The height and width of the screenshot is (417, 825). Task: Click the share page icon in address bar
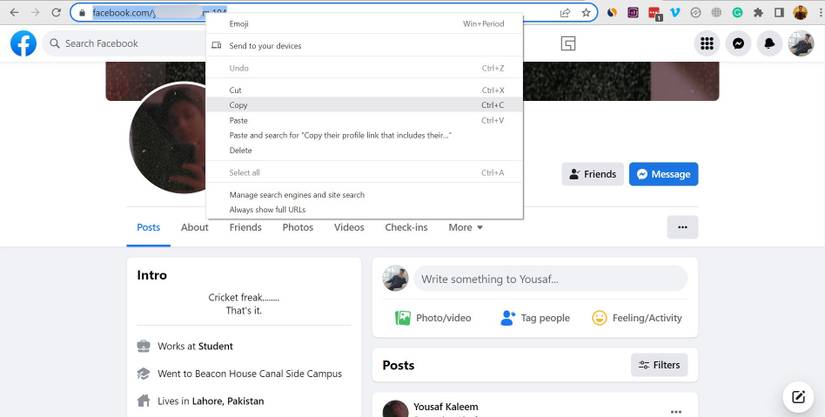tap(565, 13)
